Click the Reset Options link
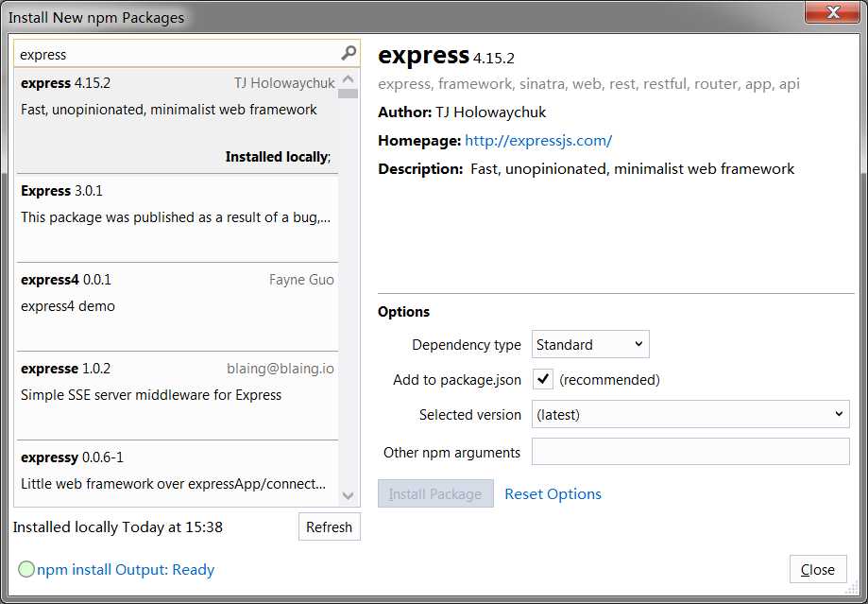The image size is (868, 604). tap(553, 493)
